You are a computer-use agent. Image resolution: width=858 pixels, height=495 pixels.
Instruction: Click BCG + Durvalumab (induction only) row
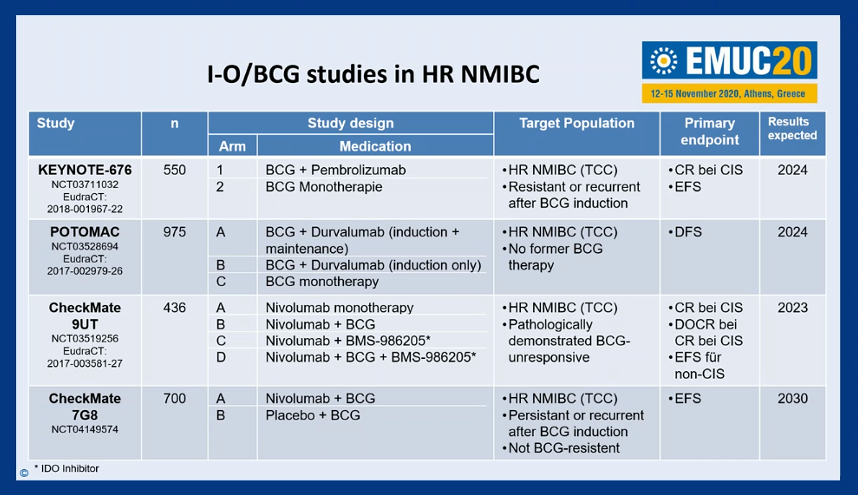coord(373,265)
